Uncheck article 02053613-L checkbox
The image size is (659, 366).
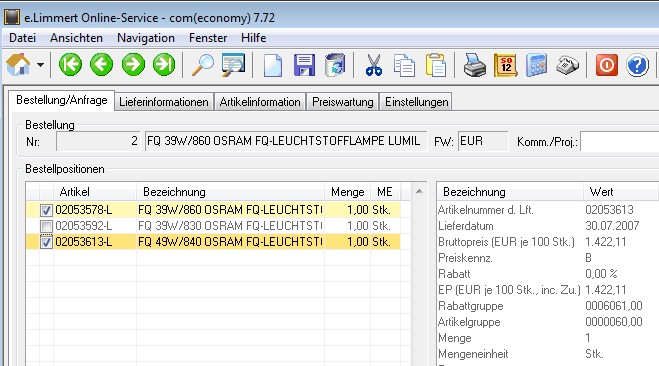point(46,242)
